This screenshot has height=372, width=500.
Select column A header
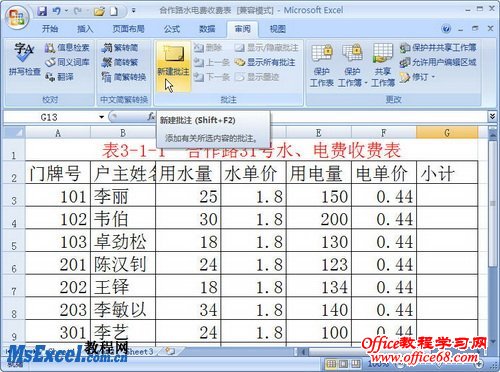point(58,133)
